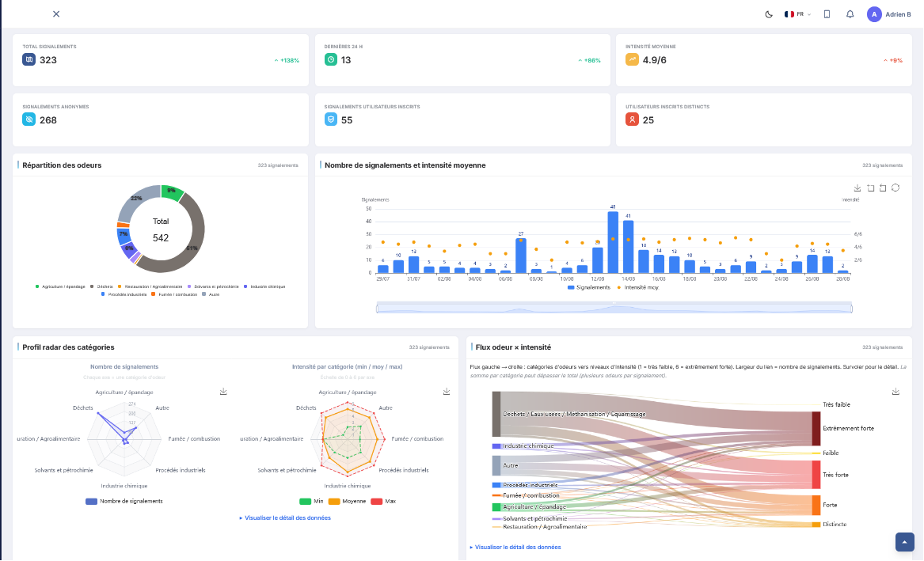Click the scroll-to-top arrow button
924x561 pixels.
click(904, 541)
